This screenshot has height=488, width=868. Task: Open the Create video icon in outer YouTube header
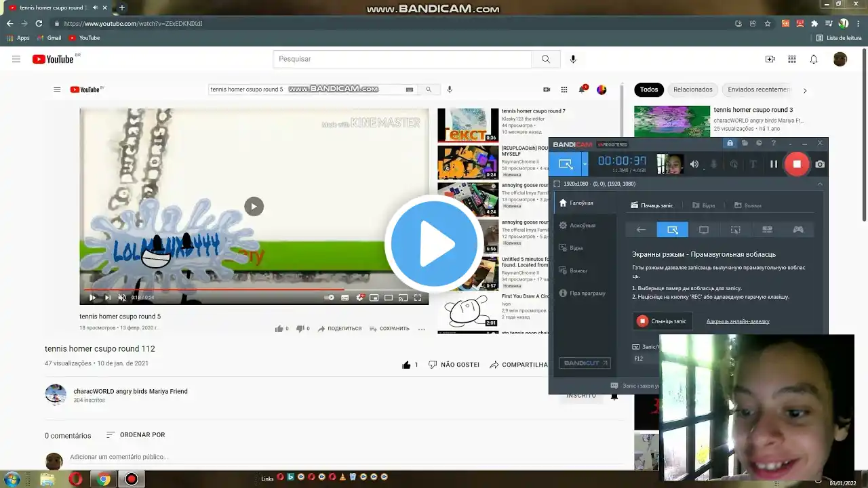pos(770,59)
